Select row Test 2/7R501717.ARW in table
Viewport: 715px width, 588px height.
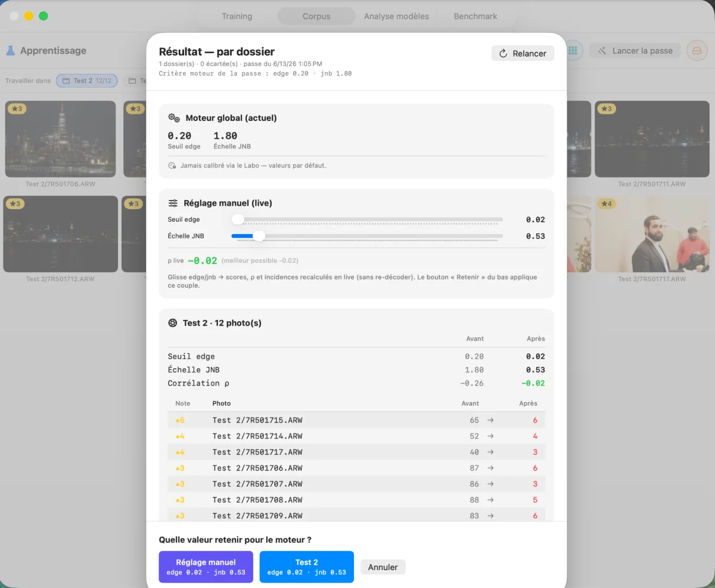[356, 452]
